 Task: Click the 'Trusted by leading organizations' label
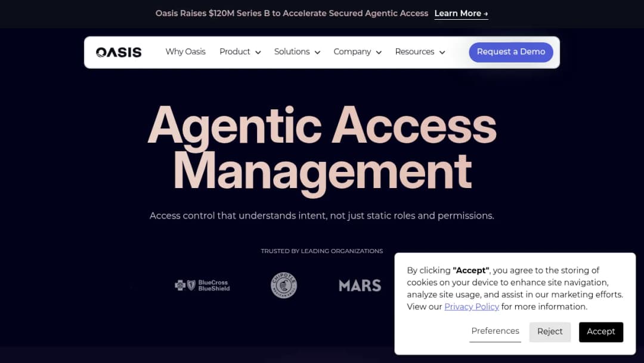pos(322,251)
